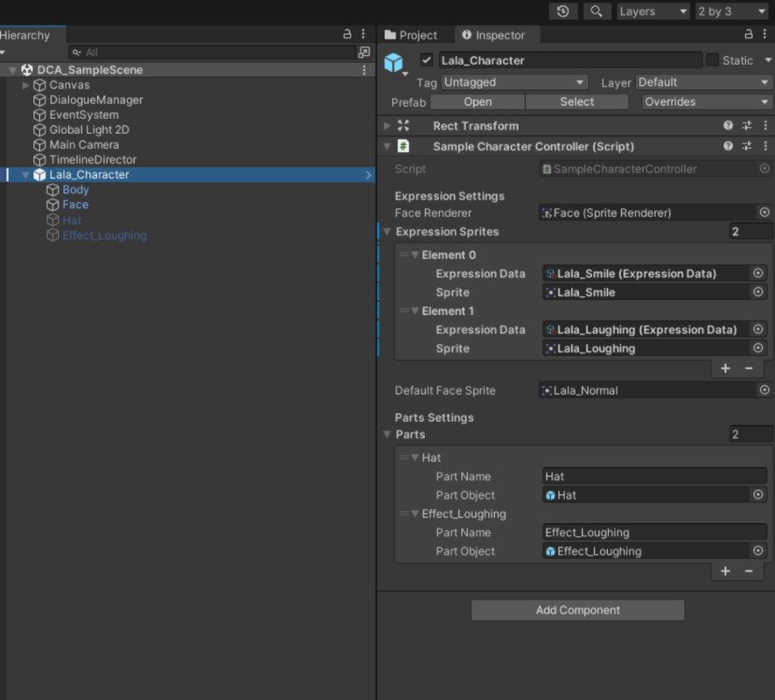Toggle the Lala_Character active checkbox
Image resolution: width=775 pixels, height=700 pixels.
427,60
